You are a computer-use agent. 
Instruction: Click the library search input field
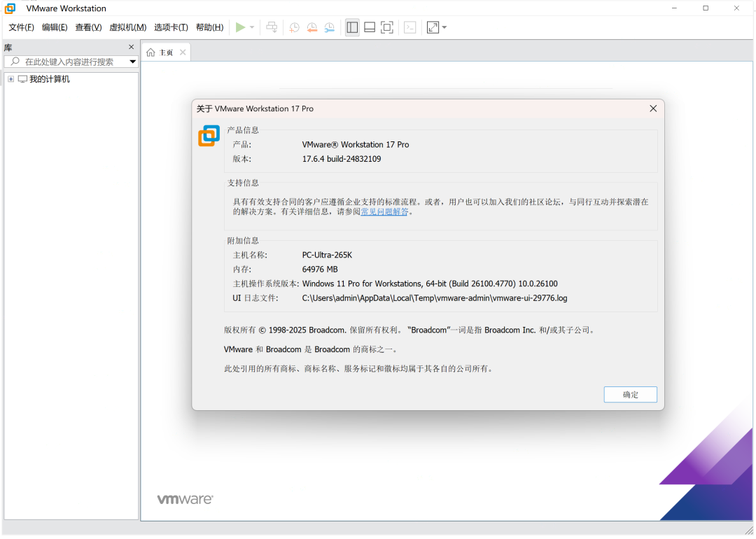[70, 62]
